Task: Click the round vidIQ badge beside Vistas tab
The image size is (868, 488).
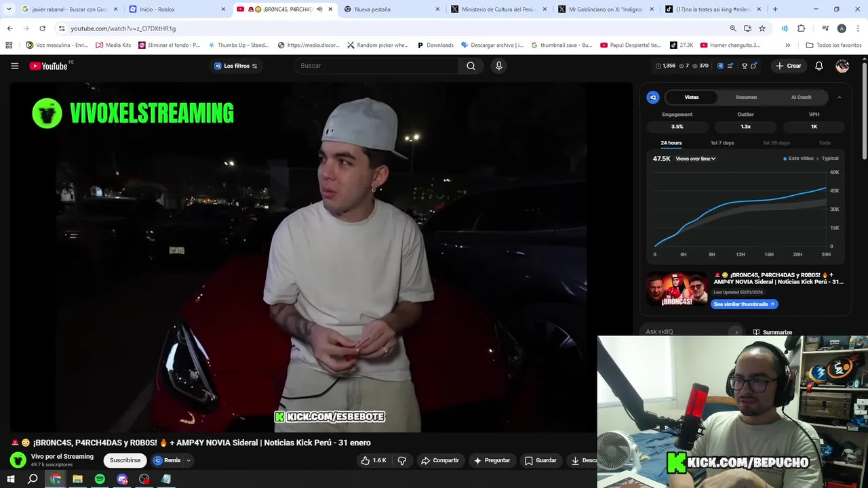Action: pos(652,97)
